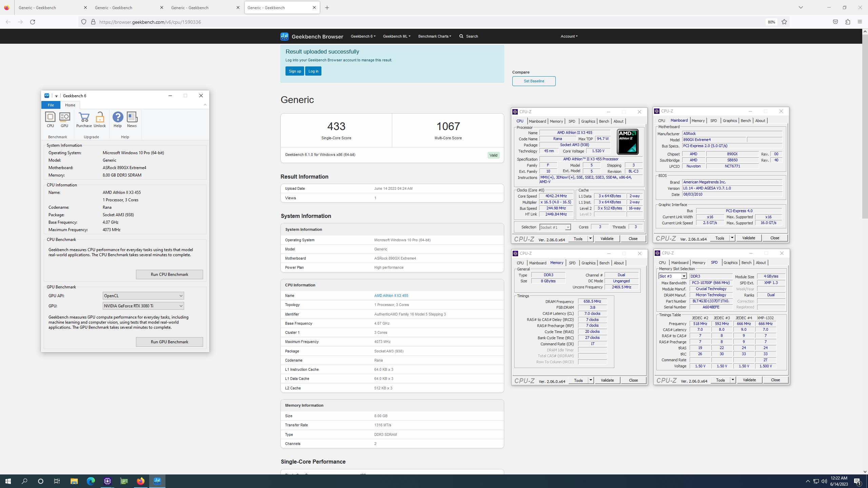Click the Run CPU Benchmark button

click(170, 274)
